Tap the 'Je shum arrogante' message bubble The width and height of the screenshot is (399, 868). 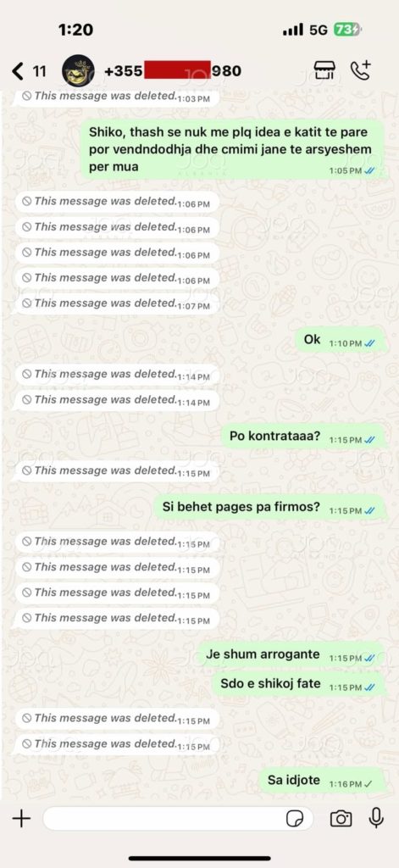click(x=291, y=655)
